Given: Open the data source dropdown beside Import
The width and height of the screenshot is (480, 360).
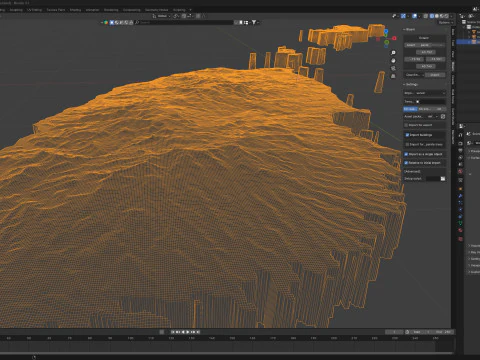Looking at the screenshot, I should (415, 75).
